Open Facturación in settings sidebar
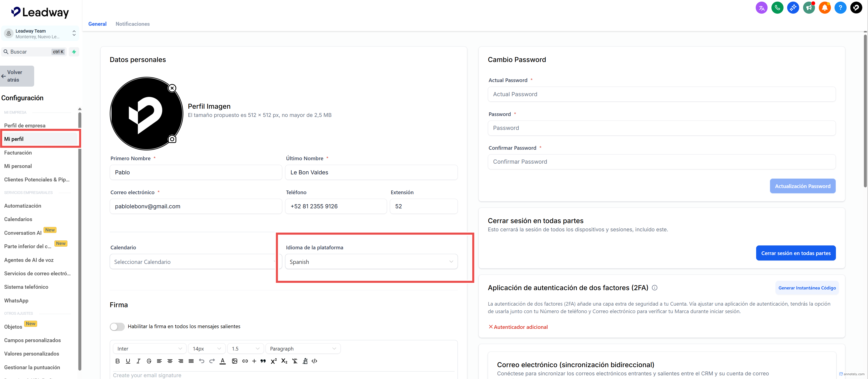 tap(18, 153)
